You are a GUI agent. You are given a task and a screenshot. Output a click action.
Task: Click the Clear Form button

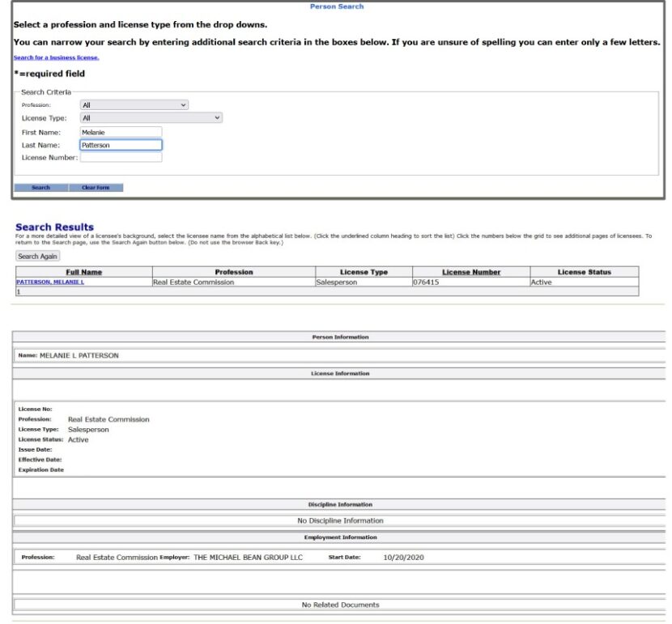[96, 188]
